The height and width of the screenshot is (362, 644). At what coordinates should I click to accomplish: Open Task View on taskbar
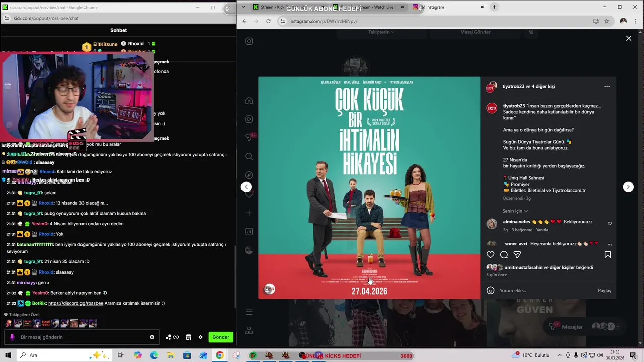121,355
